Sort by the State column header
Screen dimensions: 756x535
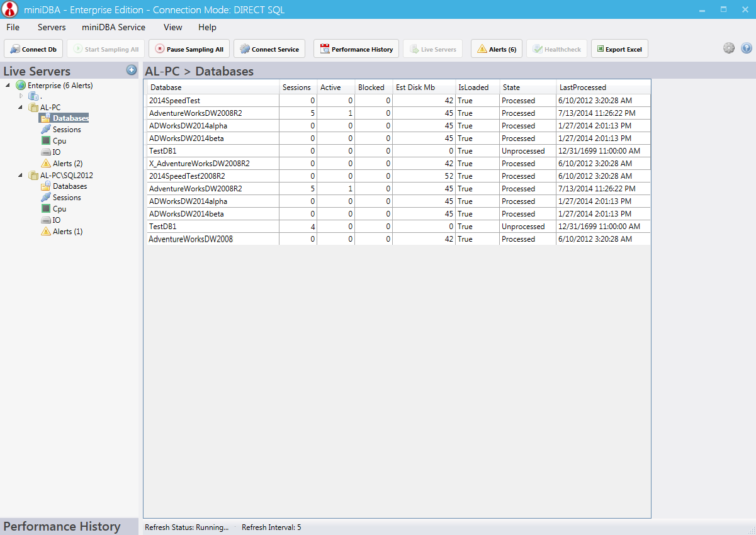tap(528, 87)
